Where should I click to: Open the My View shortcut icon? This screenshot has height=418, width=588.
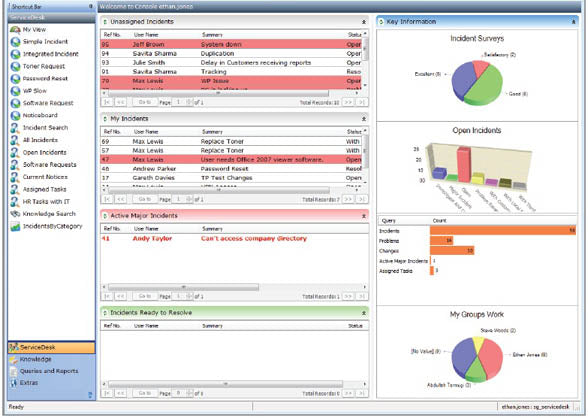[x=15, y=30]
